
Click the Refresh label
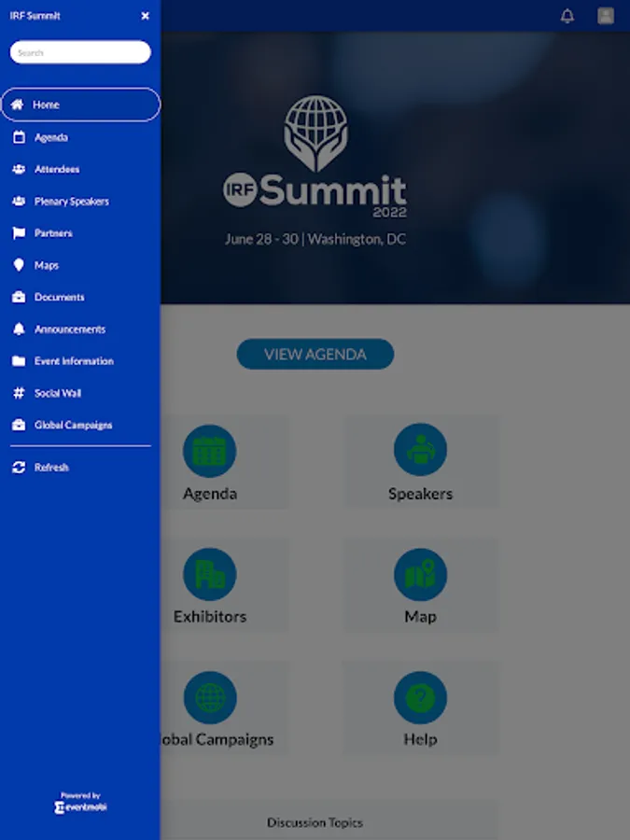[x=51, y=468]
